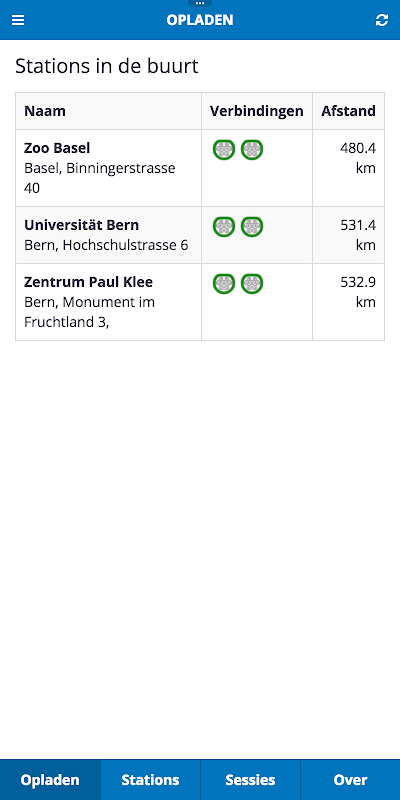Image resolution: width=400 pixels, height=800 pixels.
Task: Switch to the Stations tab
Action: pyautogui.click(x=151, y=780)
